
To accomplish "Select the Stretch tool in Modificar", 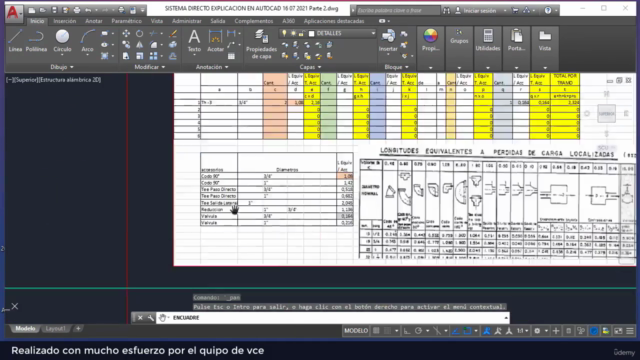I will (x=126, y=56).
